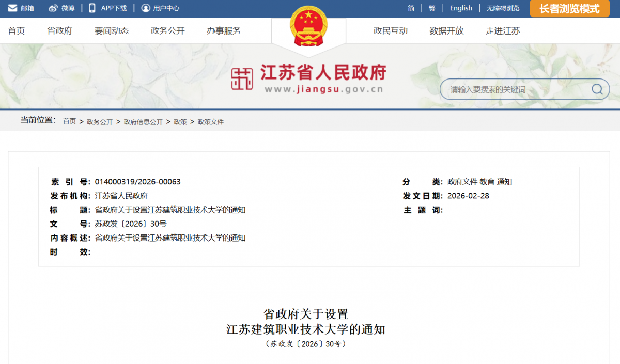Click the magnifier search icon
620x364 pixels.
(x=597, y=89)
